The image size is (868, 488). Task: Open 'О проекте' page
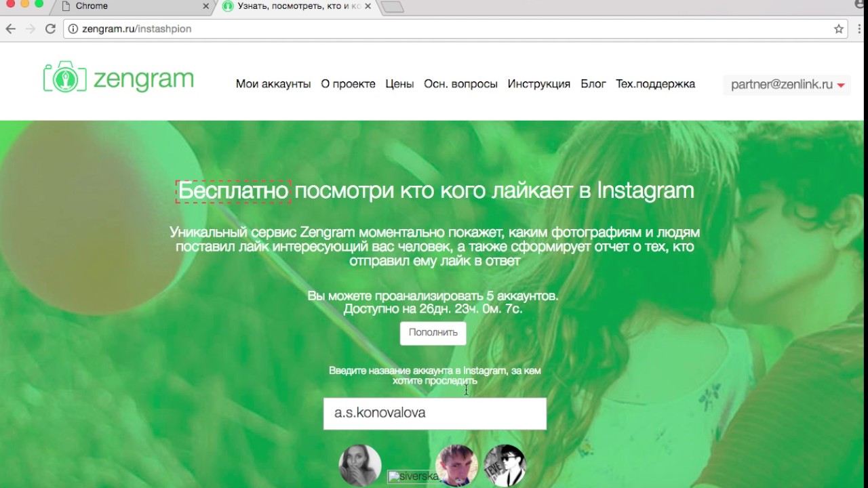(x=348, y=84)
